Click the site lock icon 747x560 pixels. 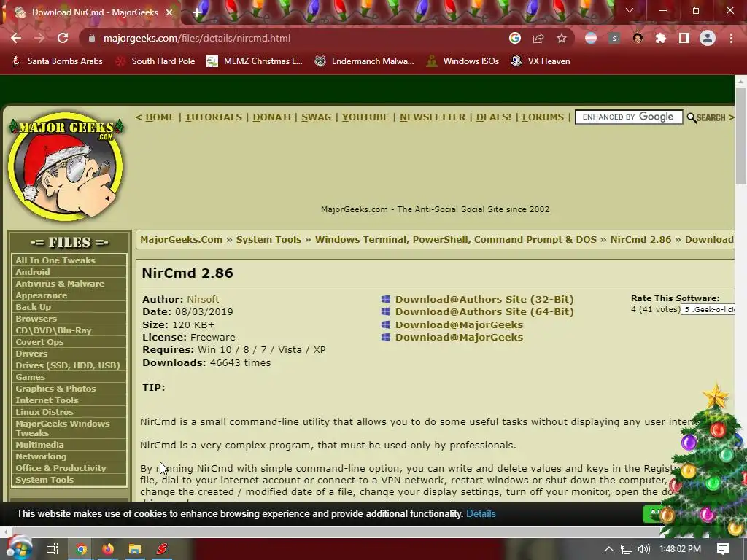coord(92,38)
